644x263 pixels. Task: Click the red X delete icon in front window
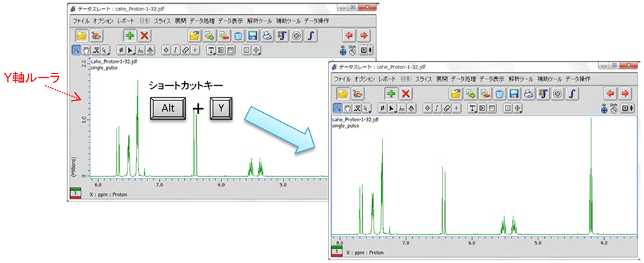(406, 93)
